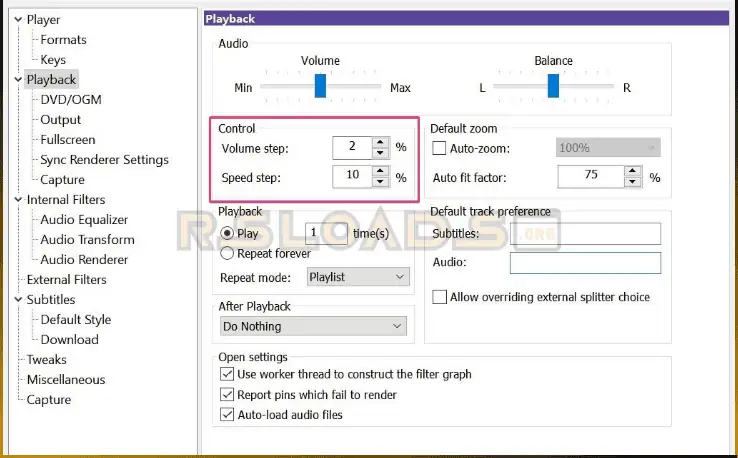Open the Output settings page
The image size is (738, 458).
61,120
